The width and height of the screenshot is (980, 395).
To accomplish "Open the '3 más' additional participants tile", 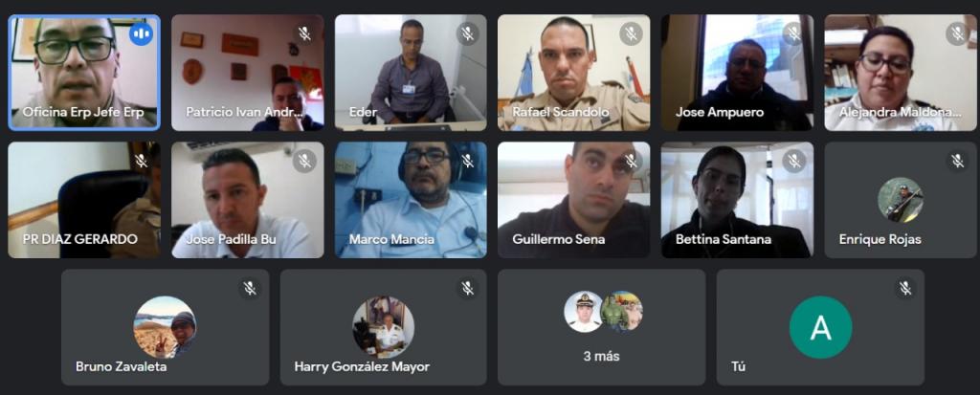I will click(601, 327).
